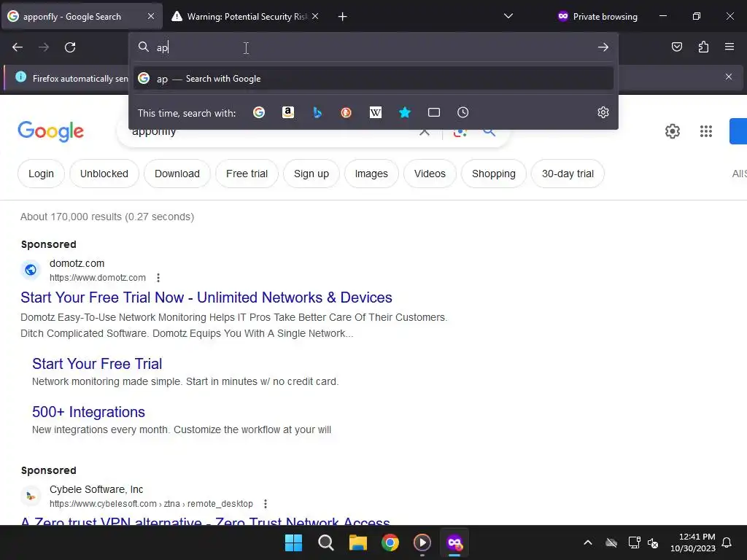This screenshot has width=747, height=560.
Task: Open Google quick settings gear
Action: (672, 131)
